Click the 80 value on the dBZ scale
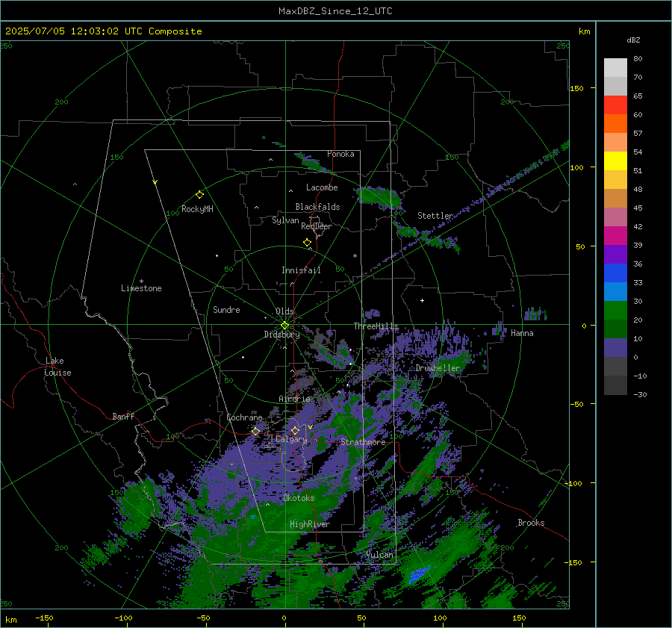 coord(638,59)
